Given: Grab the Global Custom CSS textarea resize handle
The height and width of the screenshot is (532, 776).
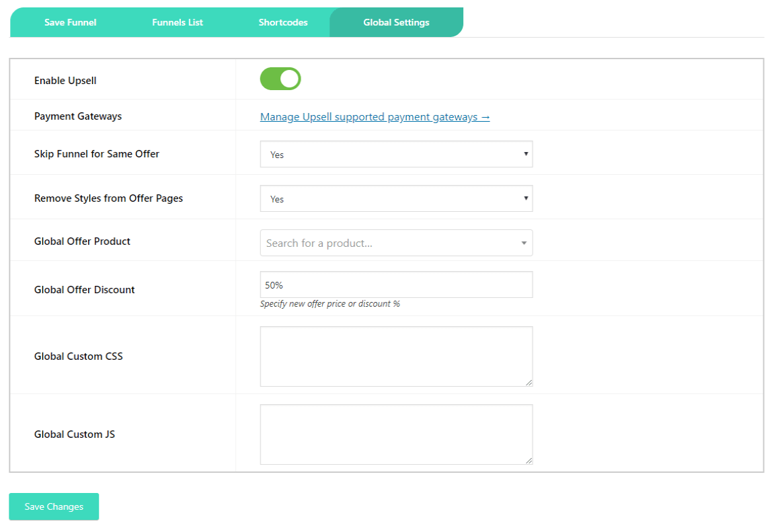Looking at the screenshot, I should coord(529,382).
